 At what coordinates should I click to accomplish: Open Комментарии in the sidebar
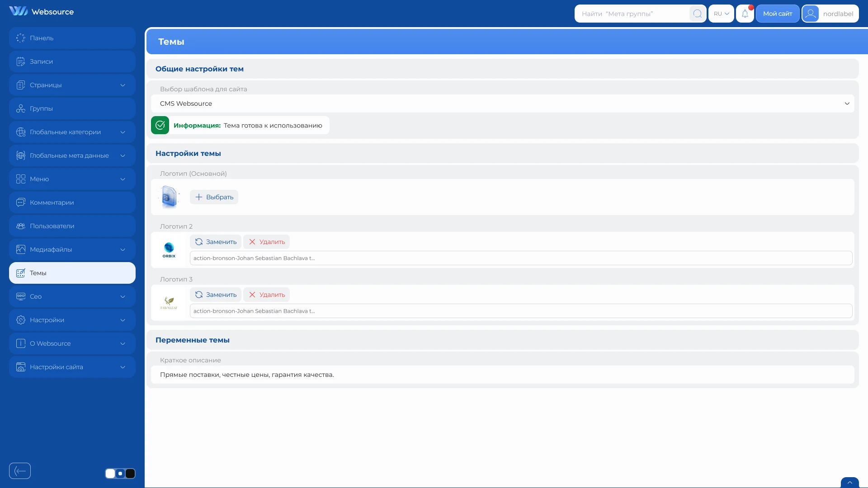click(x=72, y=202)
